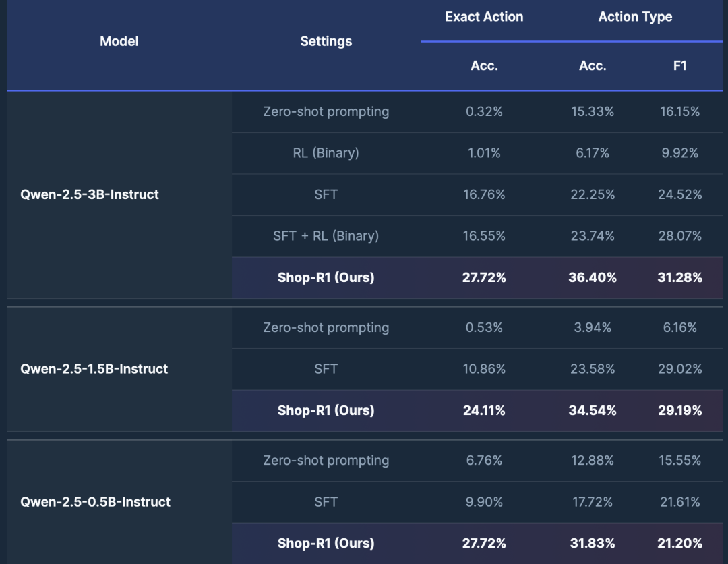Click the F1 column header
The image size is (728, 564).
[x=679, y=65]
